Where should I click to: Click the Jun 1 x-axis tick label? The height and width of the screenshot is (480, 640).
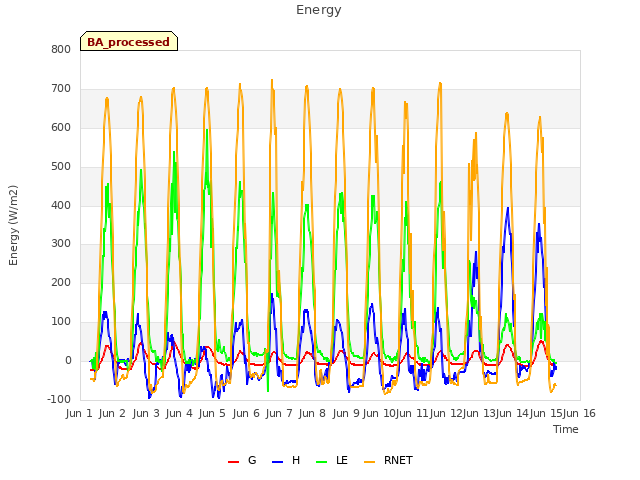pos(79,413)
